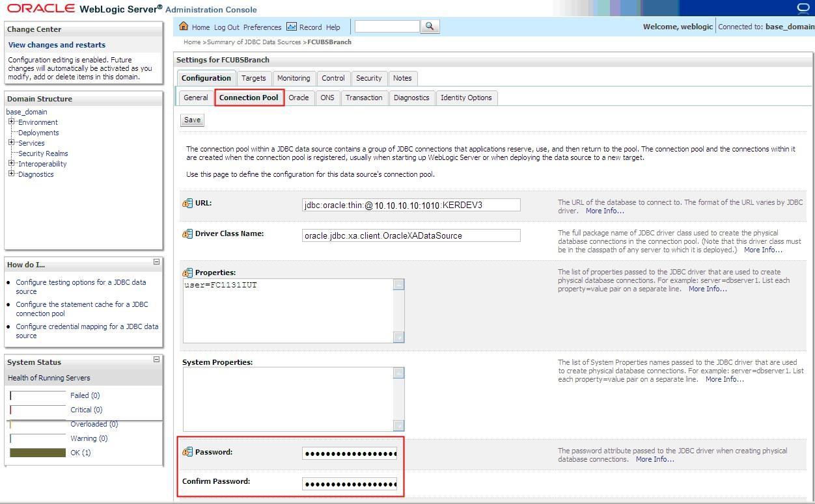815x504 pixels.
Task: Switch to the Configuration tab
Action: tap(206, 78)
